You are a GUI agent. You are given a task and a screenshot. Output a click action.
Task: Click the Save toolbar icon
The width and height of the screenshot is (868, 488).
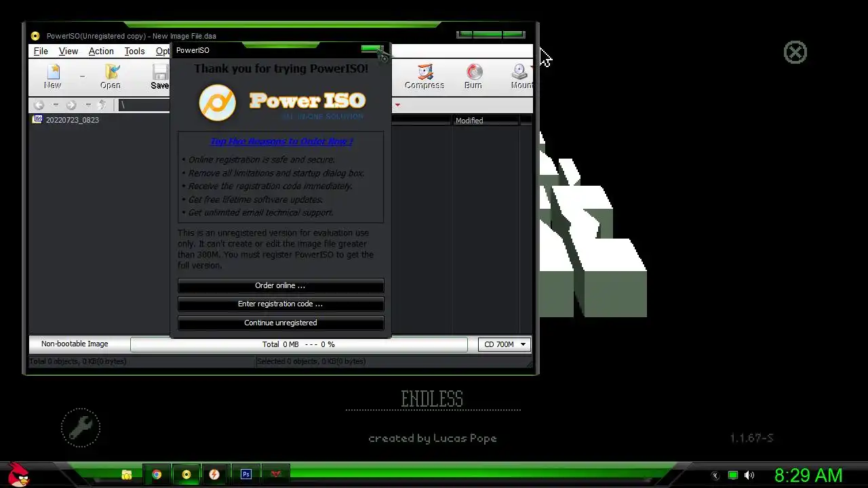coord(160,76)
